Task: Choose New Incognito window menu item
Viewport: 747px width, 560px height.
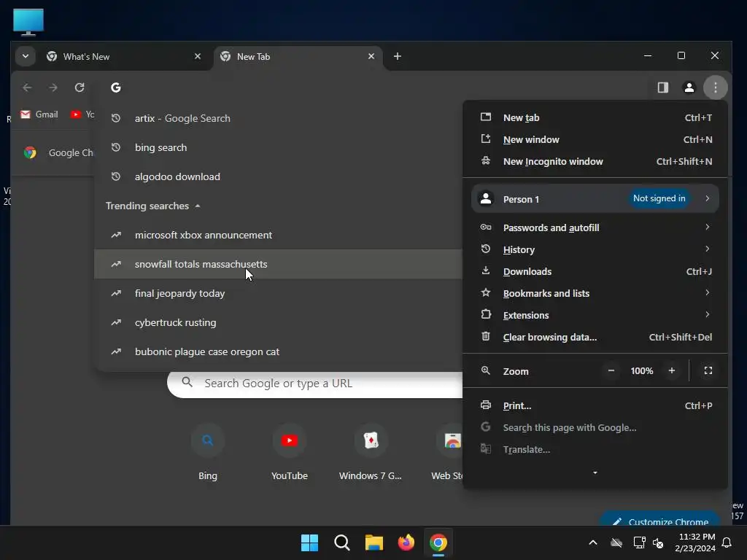Action: click(x=595, y=161)
